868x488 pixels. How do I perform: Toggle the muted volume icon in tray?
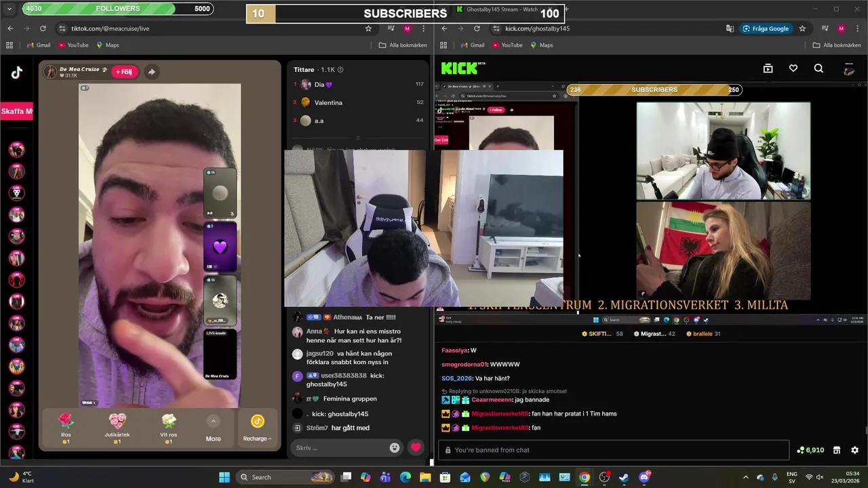(x=820, y=477)
